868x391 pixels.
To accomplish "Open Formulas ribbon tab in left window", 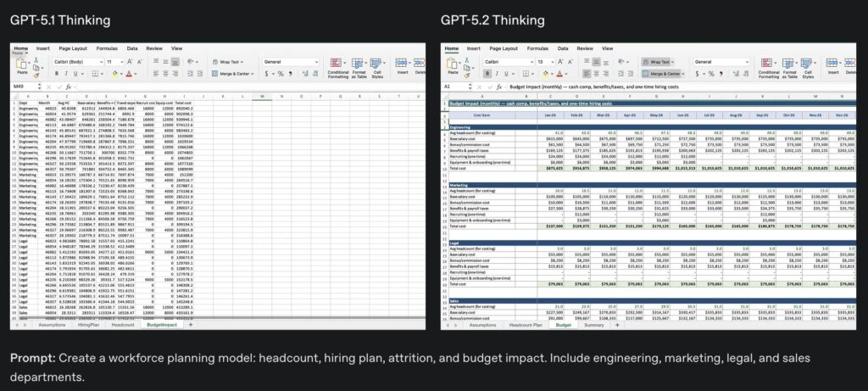I will coord(107,49).
